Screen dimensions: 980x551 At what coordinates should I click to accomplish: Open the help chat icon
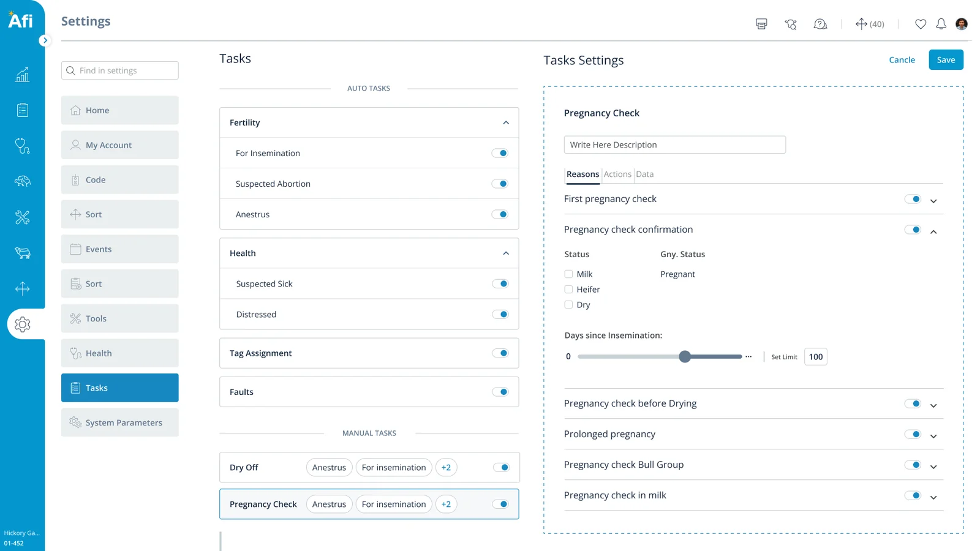820,24
